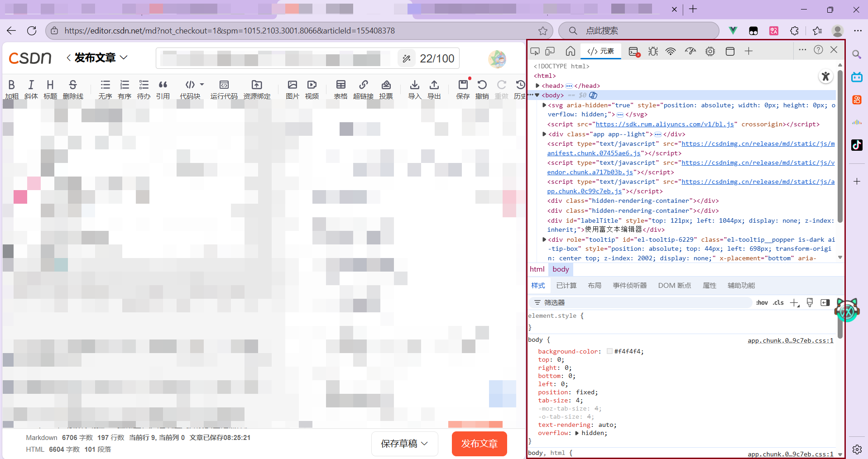Switch to DOM 断点 tab
The height and width of the screenshot is (459, 868).
click(x=675, y=286)
